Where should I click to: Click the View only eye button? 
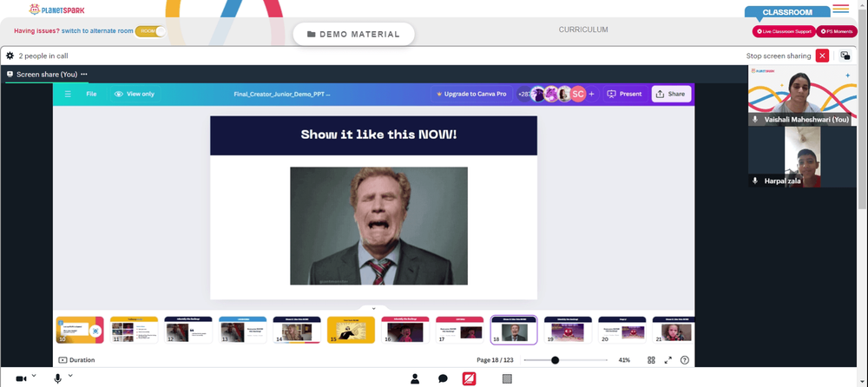135,94
